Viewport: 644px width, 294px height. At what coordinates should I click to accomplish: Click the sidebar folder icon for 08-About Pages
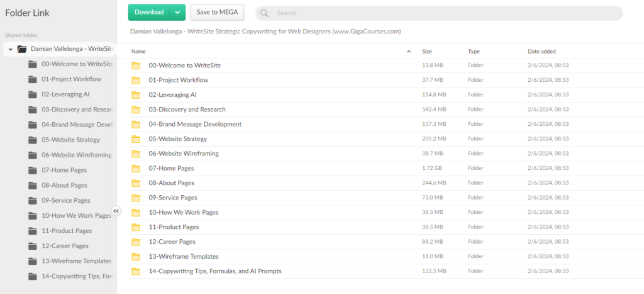[33, 186]
